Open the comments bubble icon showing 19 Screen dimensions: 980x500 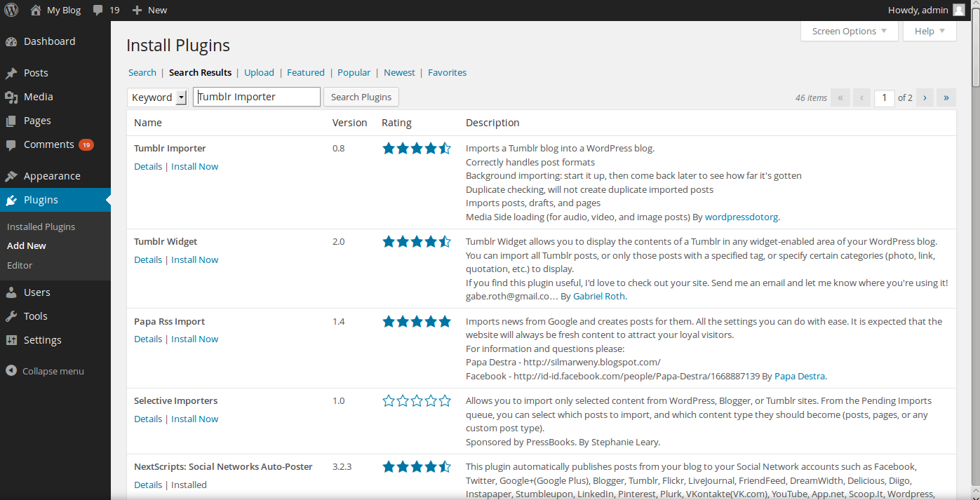(98, 11)
